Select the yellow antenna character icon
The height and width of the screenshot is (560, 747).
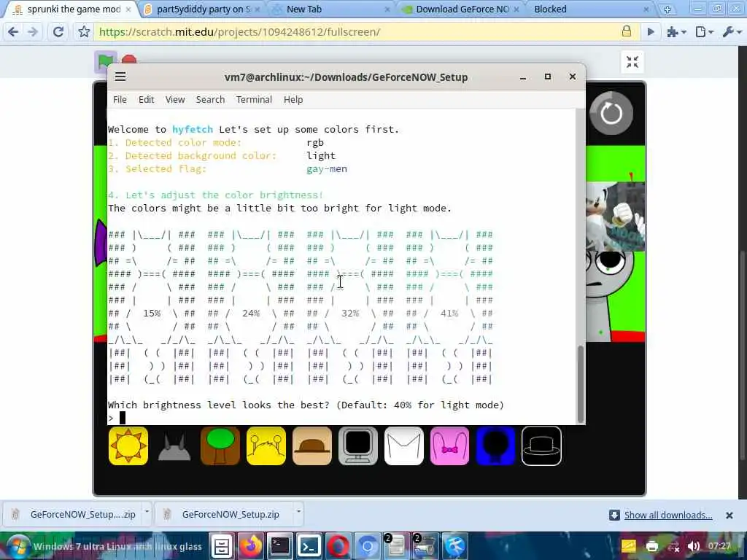(x=266, y=446)
